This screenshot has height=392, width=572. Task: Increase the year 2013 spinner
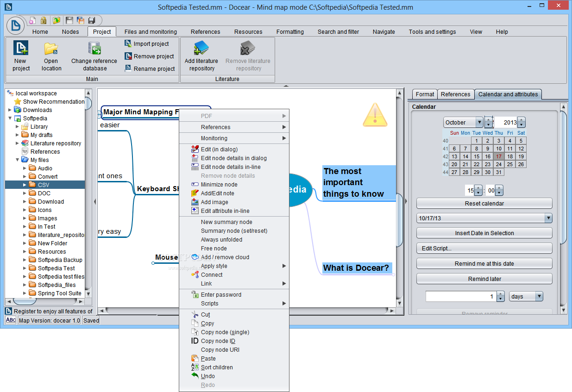[x=522, y=119]
